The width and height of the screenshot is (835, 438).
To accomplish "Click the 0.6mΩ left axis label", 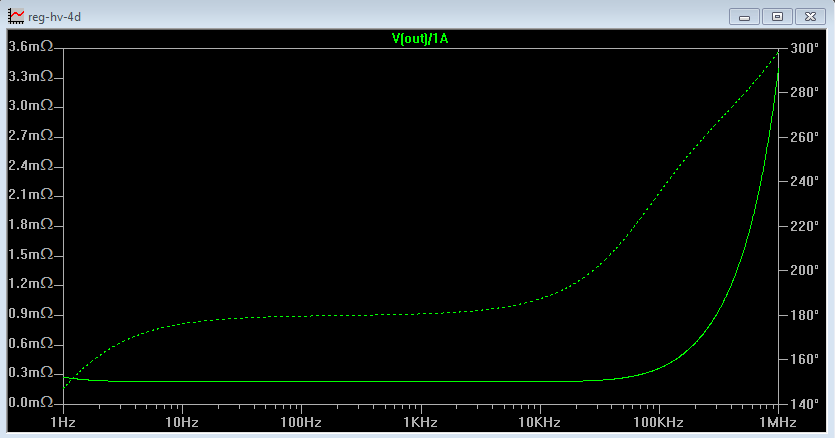I will point(31,343).
